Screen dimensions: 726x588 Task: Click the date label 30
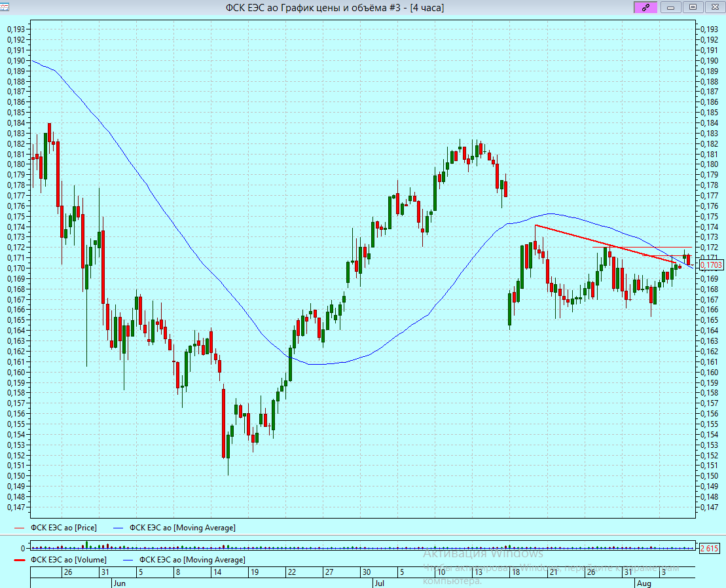pos(366,572)
